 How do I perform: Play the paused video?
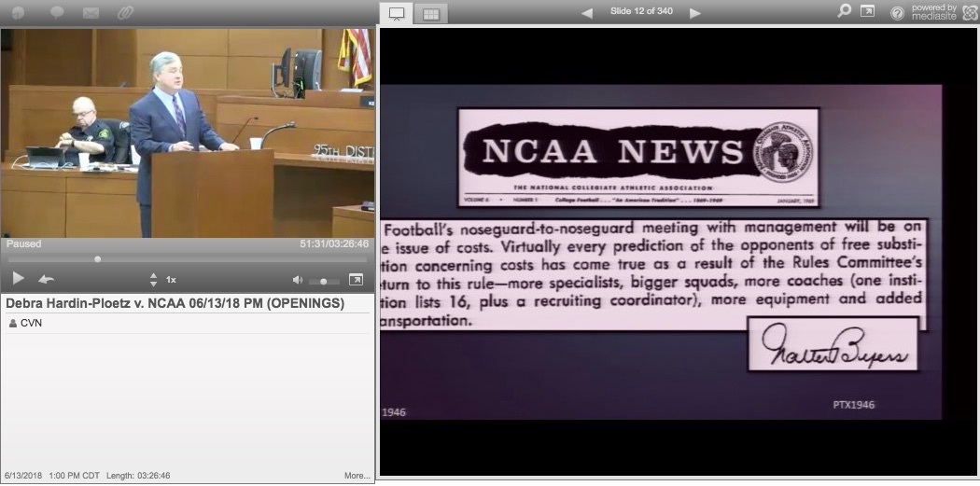tap(18, 279)
